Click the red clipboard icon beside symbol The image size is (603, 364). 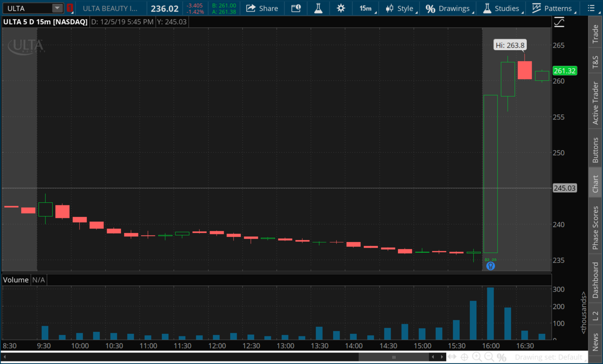click(70, 8)
